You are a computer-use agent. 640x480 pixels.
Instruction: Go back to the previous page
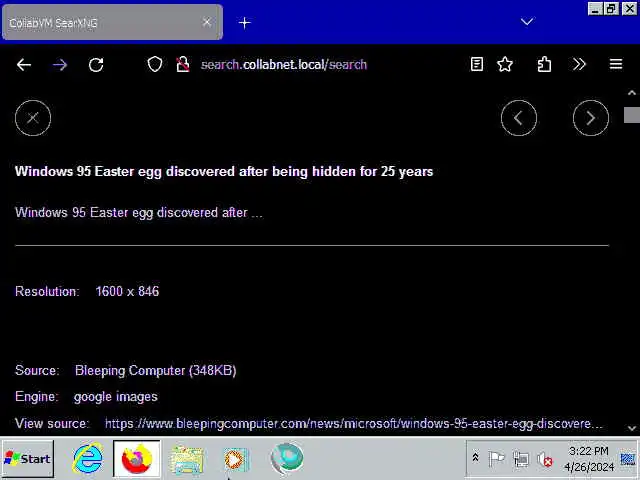[x=24, y=64]
